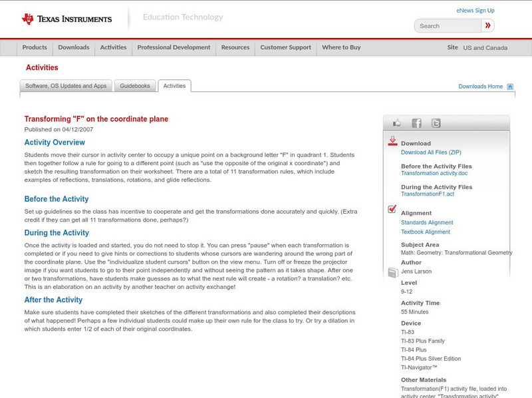Select the Activities tab
Image resolution: width=532 pixels, height=398 pixels.
(x=174, y=86)
